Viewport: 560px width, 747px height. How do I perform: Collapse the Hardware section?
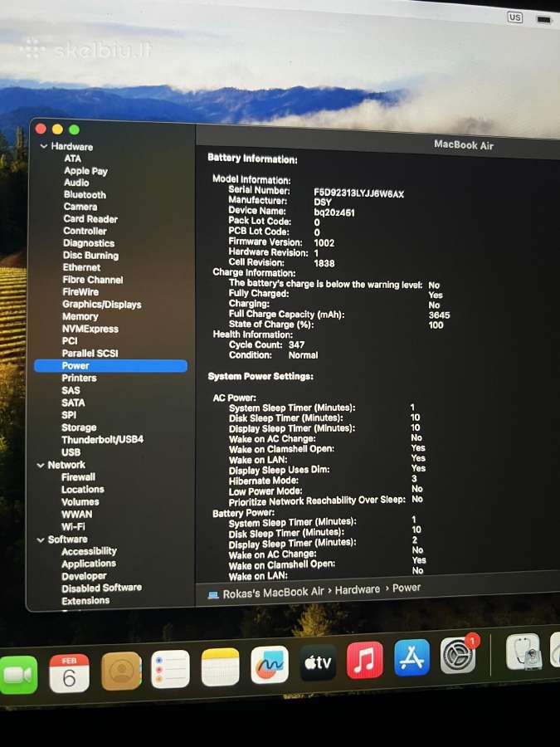coord(44,146)
